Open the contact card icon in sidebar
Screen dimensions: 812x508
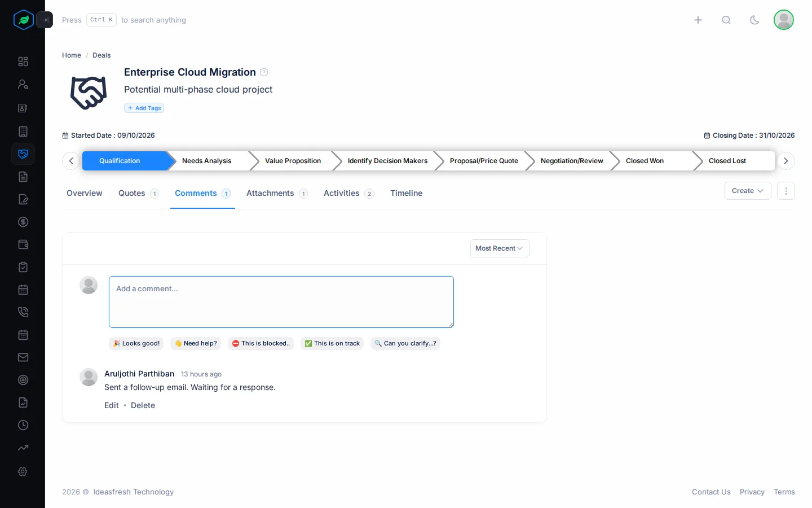(23, 108)
